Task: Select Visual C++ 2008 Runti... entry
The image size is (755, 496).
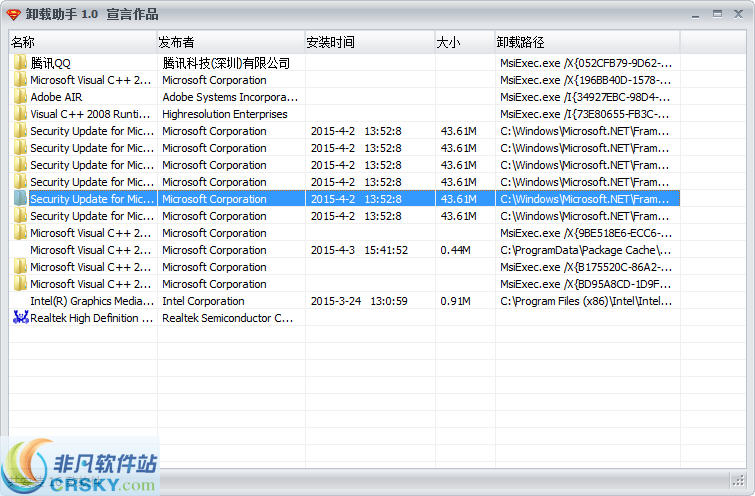Action: click(x=91, y=114)
